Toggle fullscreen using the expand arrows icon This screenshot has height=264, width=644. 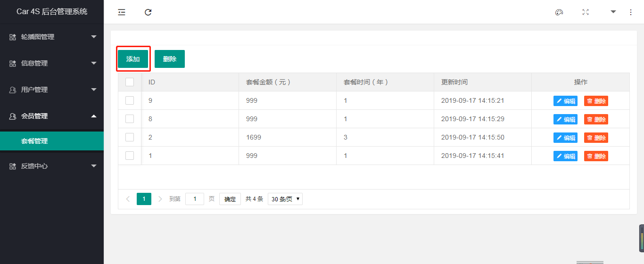pyautogui.click(x=586, y=12)
